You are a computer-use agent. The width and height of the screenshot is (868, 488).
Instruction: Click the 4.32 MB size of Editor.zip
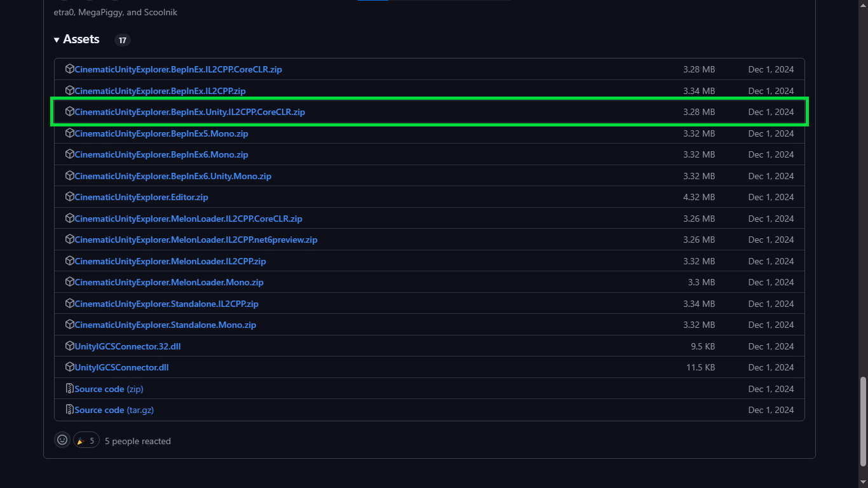click(699, 197)
